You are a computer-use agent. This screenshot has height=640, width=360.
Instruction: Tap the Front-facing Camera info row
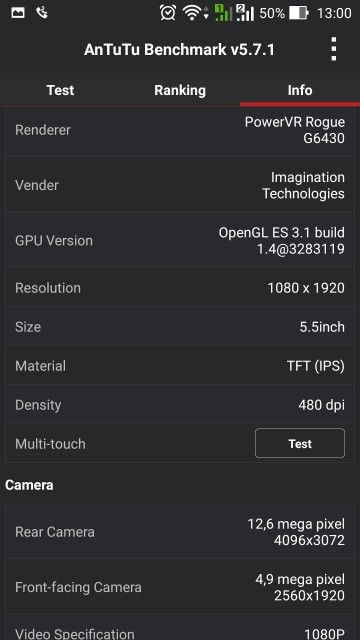(x=180, y=587)
